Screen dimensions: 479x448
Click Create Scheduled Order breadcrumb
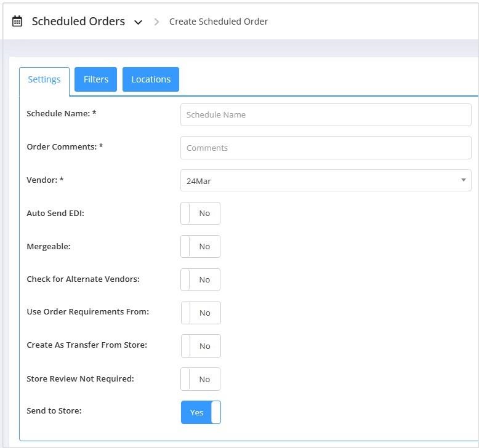pyautogui.click(x=219, y=22)
